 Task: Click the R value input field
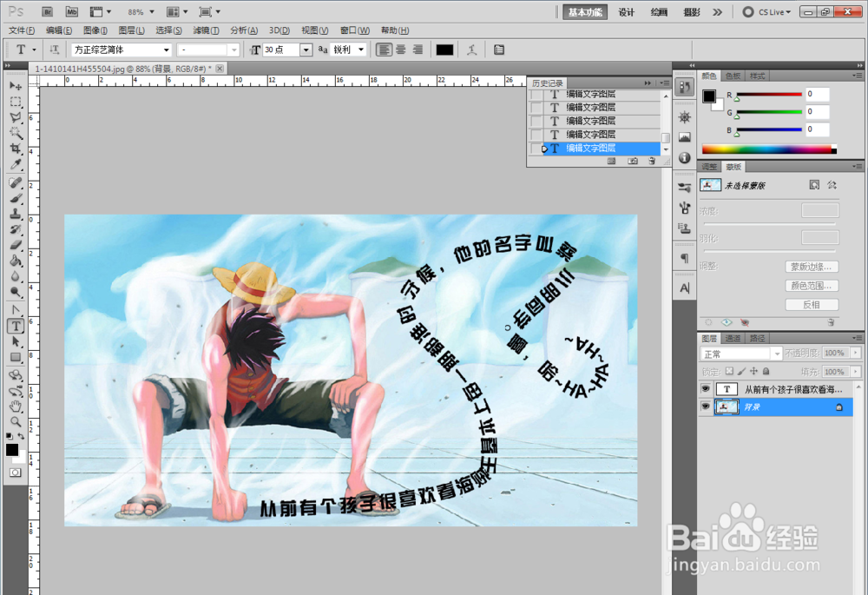coord(817,94)
